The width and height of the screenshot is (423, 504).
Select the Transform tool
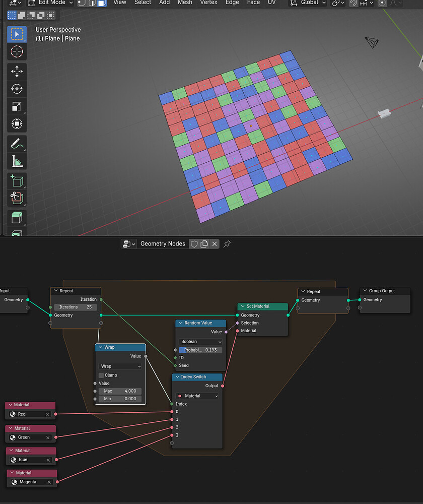17,124
